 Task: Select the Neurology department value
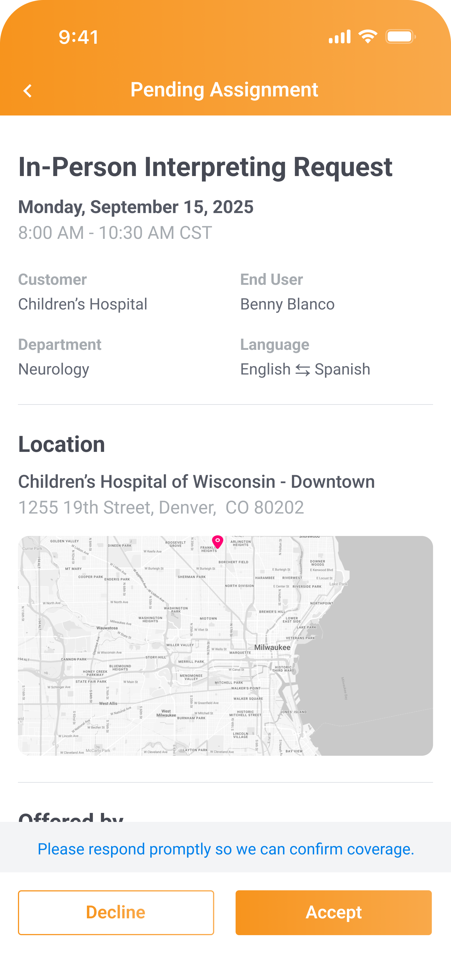[54, 369]
